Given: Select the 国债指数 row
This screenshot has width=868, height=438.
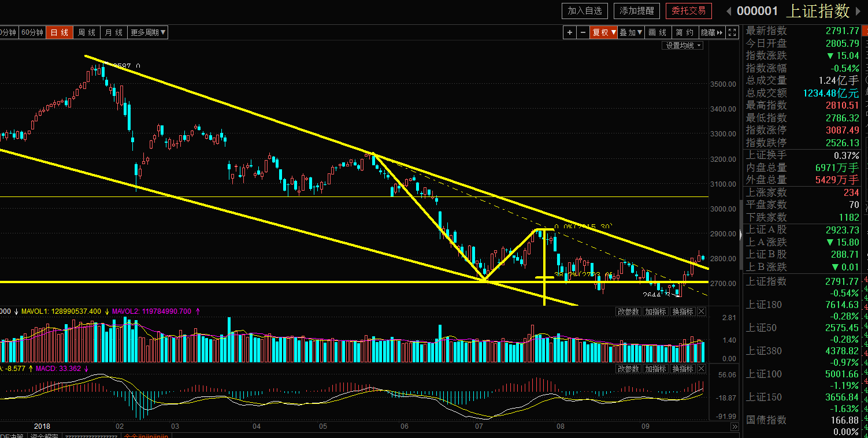Looking at the screenshot, I should tap(803, 426).
